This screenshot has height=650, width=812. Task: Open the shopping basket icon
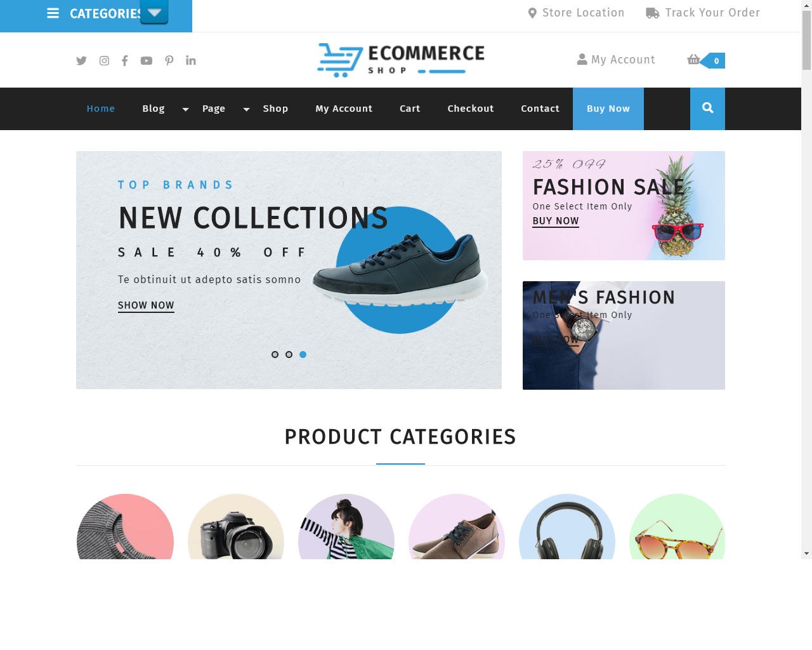693,60
